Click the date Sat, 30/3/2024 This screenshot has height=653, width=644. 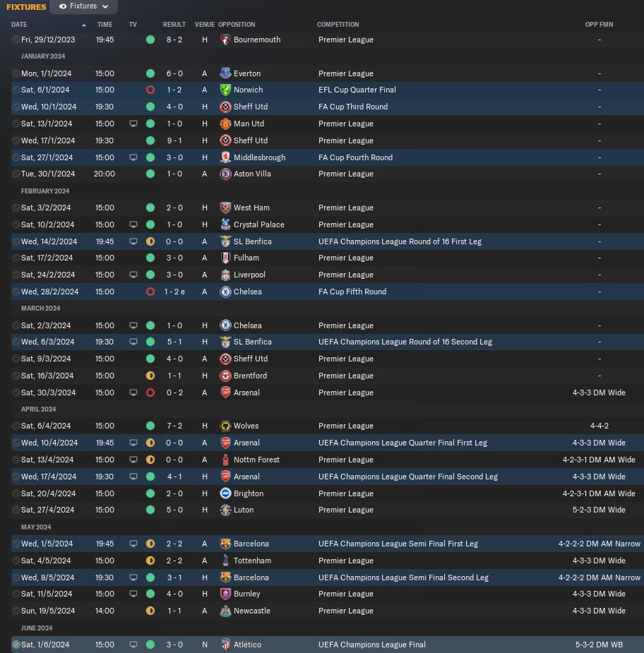48,393
